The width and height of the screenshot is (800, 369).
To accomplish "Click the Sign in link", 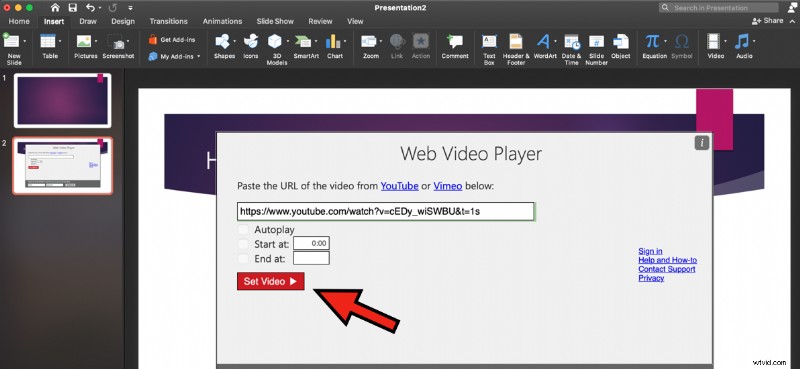I will point(650,251).
